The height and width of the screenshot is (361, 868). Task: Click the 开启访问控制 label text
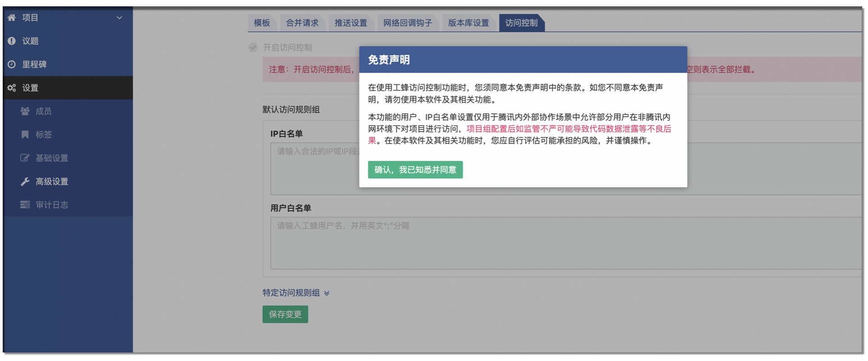click(288, 47)
